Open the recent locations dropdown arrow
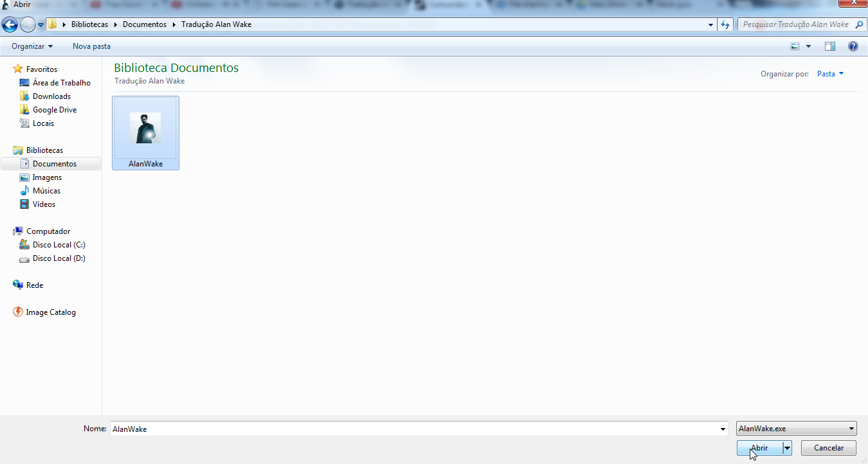 click(41, 25)
